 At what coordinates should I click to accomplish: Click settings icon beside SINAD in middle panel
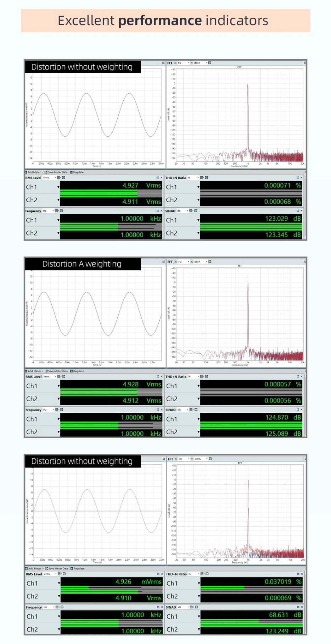(196, 409)
